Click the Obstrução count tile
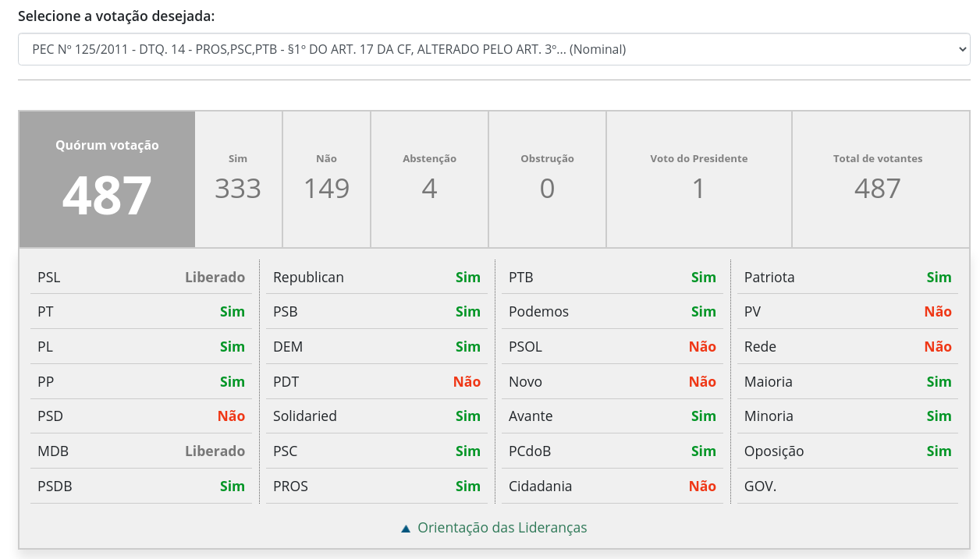980x559 pixels. coord(547,179)
